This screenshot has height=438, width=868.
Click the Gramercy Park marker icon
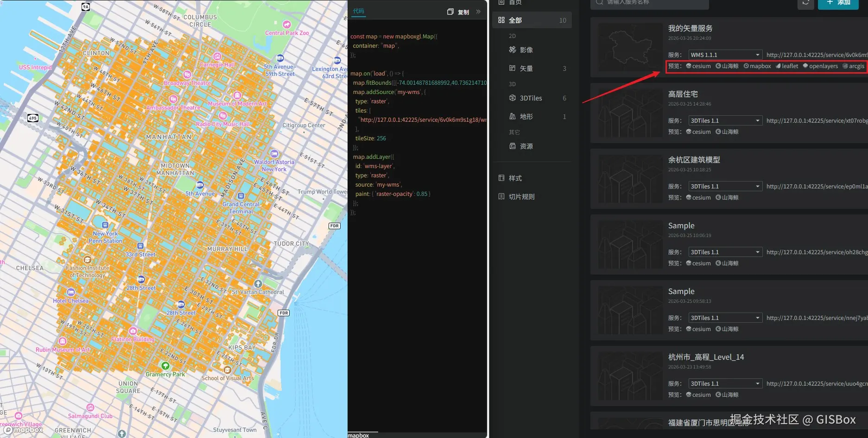(x=165, y=366)
